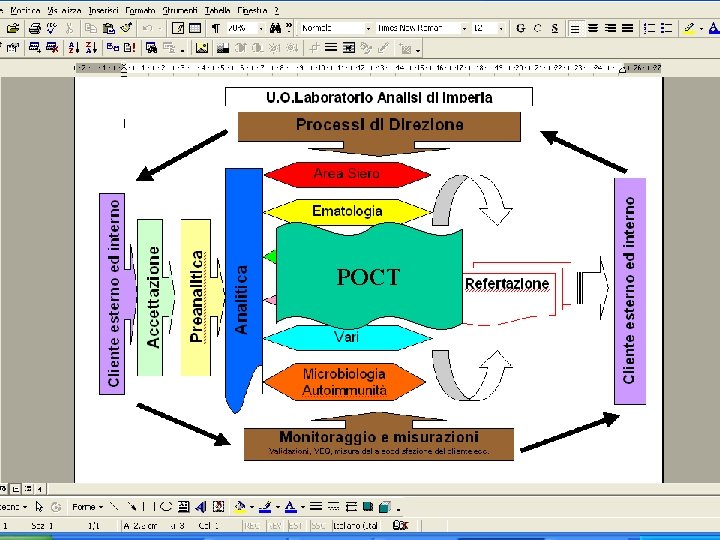Open the Visualizza menu

coord(64,10)
